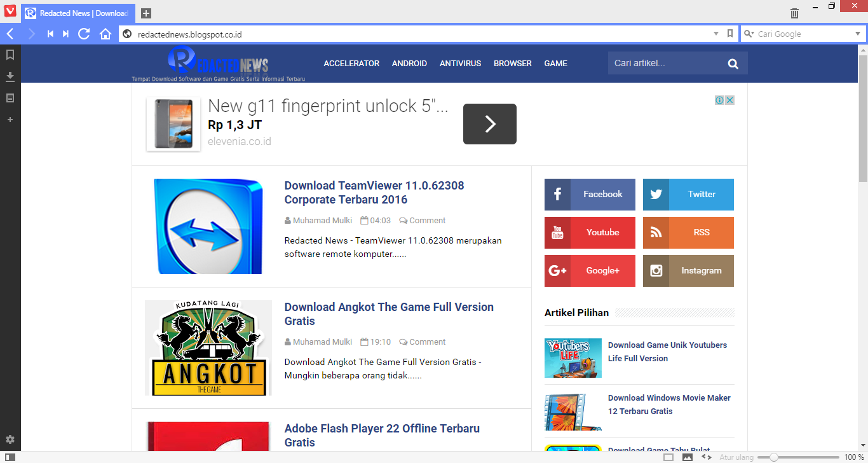The height and width of the screenshot is (463, 868).
Task: Open the Bookmarks side panel
Action: [10, 55]
